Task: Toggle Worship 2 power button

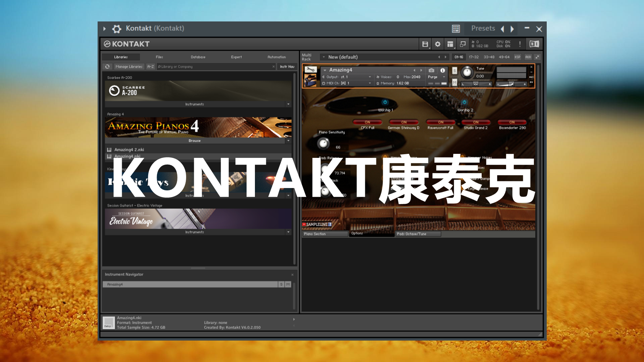Action: point(464,102)
